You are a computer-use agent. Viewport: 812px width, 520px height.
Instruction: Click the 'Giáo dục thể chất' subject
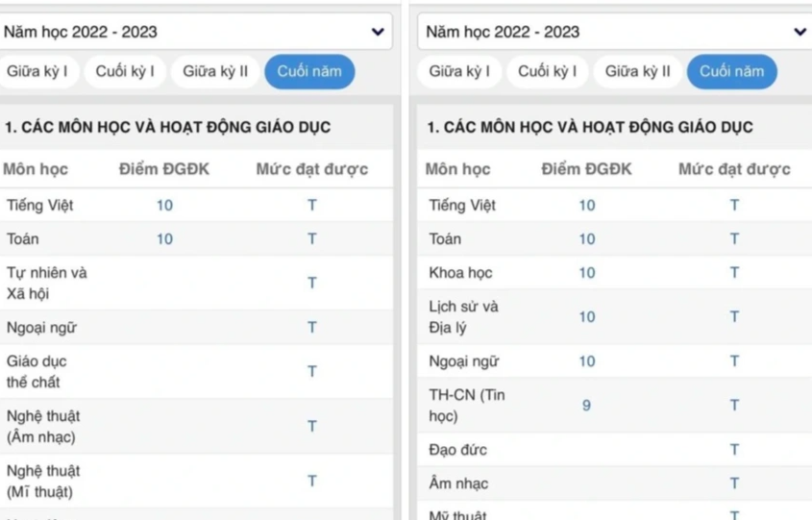click(37, 372)
